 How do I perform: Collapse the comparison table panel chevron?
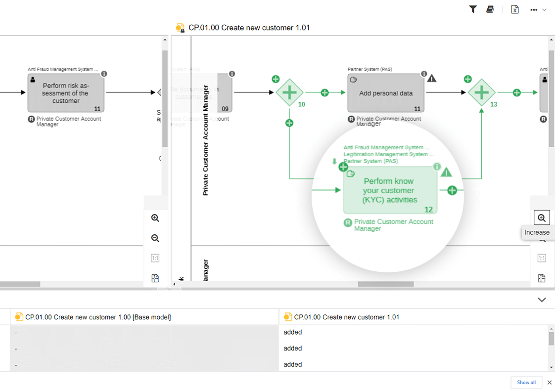point(542,300)
